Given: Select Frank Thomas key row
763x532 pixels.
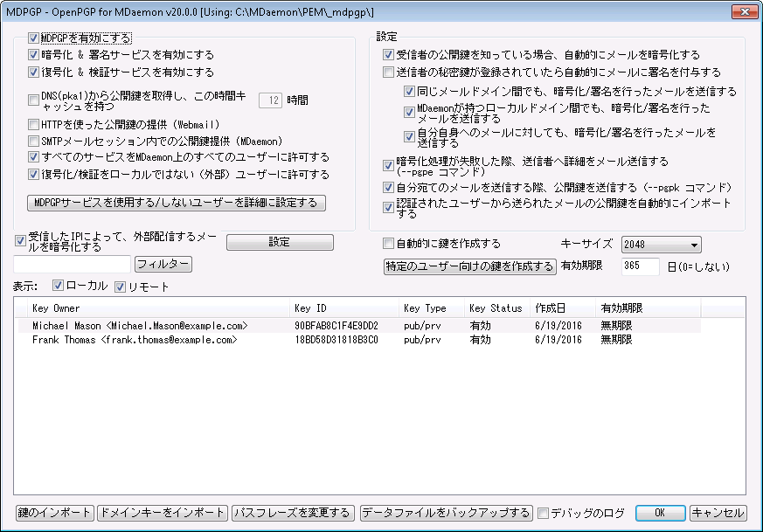Looking at the screenshot, I should [x=135, y=340].
